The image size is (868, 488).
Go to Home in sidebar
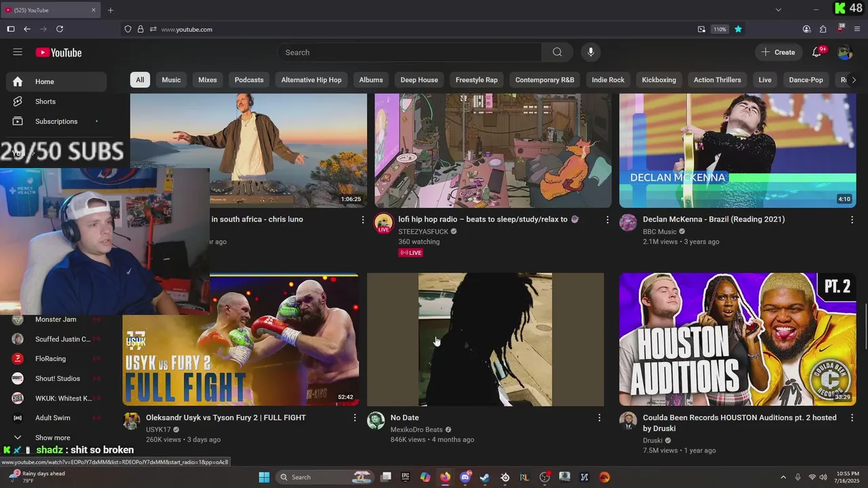[x=56, y=81]
